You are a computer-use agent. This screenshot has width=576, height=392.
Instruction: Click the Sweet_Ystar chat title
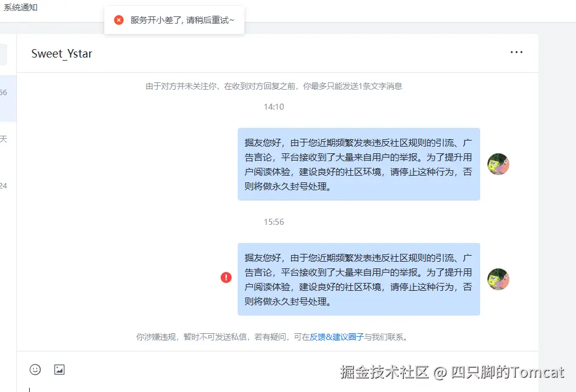pyautogui.click(x=61, y=54)
